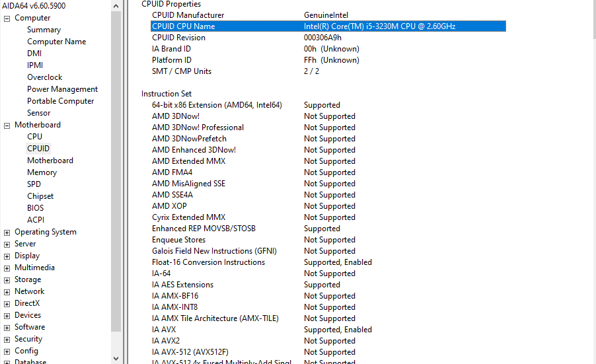Screen dimensions: 596x364
Task: Open the BIOS tree item
Action: [x=35, y=208]
